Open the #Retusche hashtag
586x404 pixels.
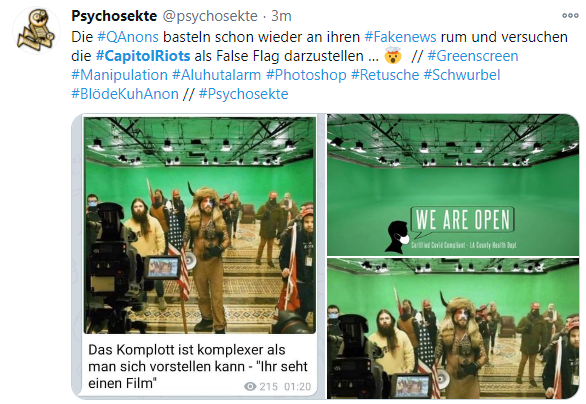385,75
